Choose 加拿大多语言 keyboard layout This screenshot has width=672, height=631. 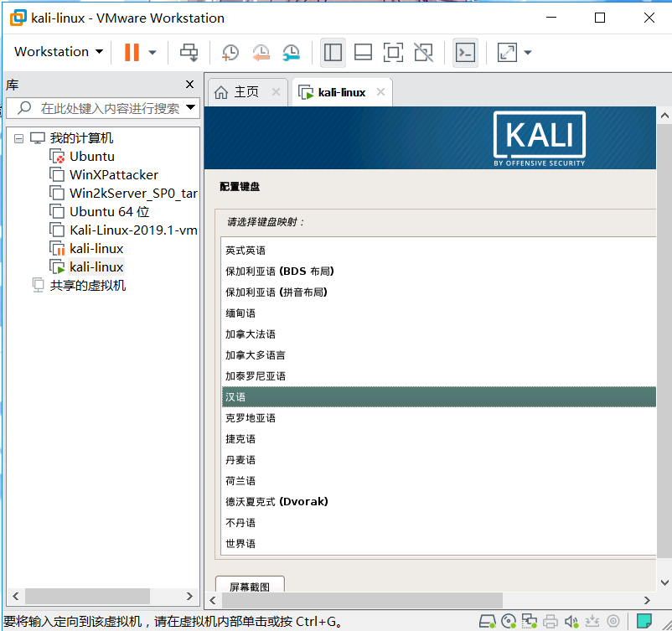439,355
